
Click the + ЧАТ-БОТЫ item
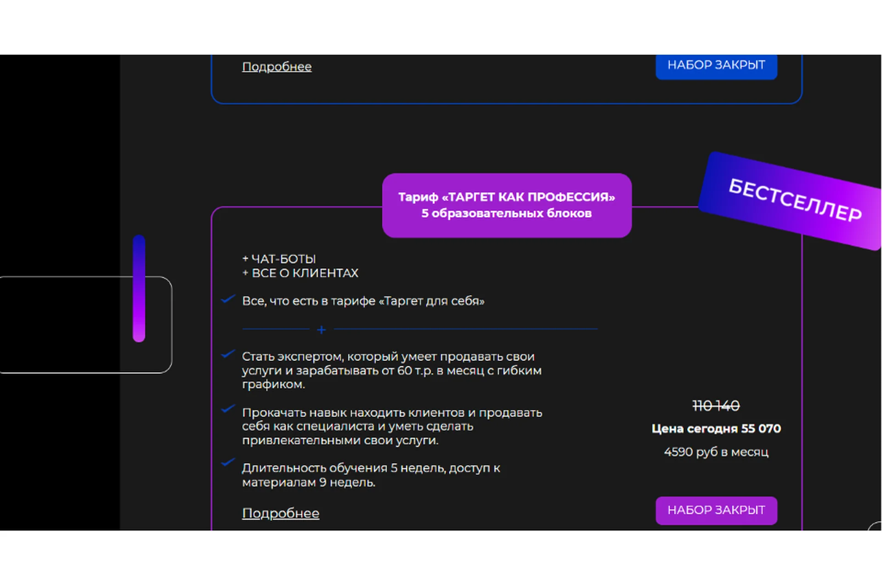279,259
